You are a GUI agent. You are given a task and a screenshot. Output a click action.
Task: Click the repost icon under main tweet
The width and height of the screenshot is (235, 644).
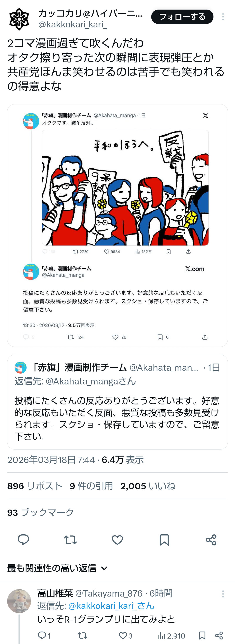point(70,540)
